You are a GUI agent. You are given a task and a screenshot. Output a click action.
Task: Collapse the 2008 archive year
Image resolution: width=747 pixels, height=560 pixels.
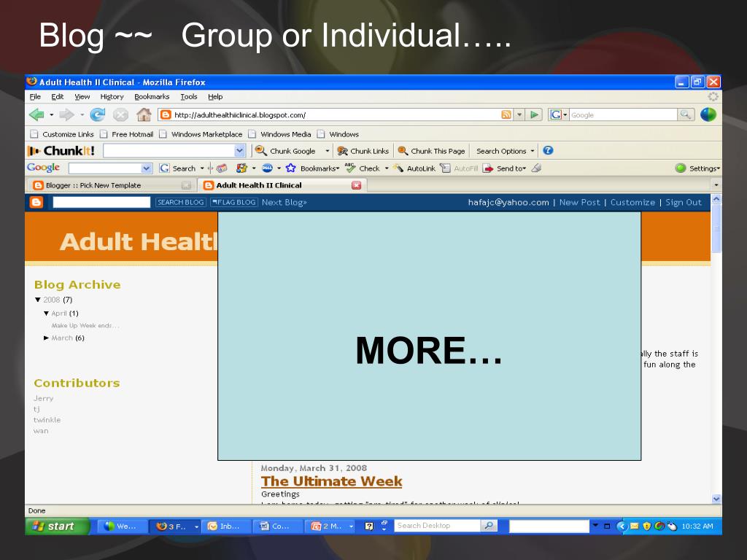(x=38, y=300)
